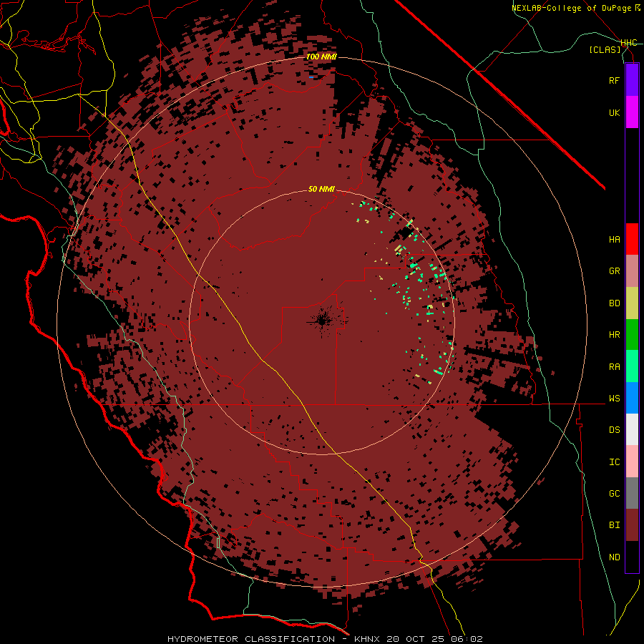Click the 50 NMI range ring label
Viewport: 644px width, 644px height.
pyautogui.click(x=321, y=189)
